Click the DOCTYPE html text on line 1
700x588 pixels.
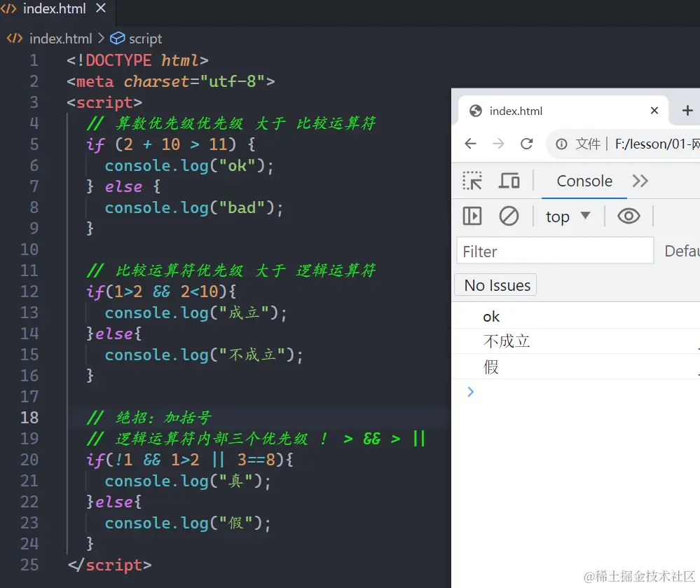137,60
